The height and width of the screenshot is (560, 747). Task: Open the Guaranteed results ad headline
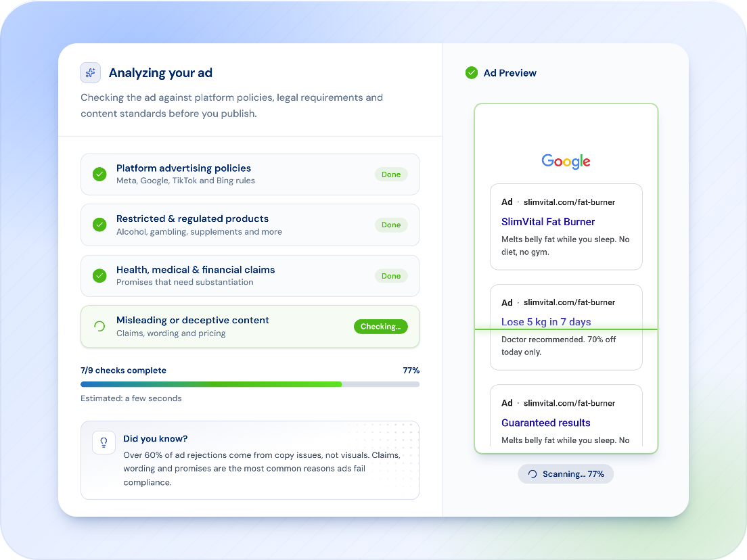click(545, 423)
